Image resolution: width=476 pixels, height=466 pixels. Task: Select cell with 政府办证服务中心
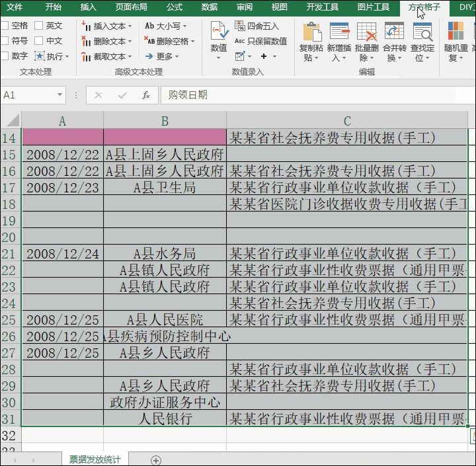pyautogui.click(x=165, y=402)
